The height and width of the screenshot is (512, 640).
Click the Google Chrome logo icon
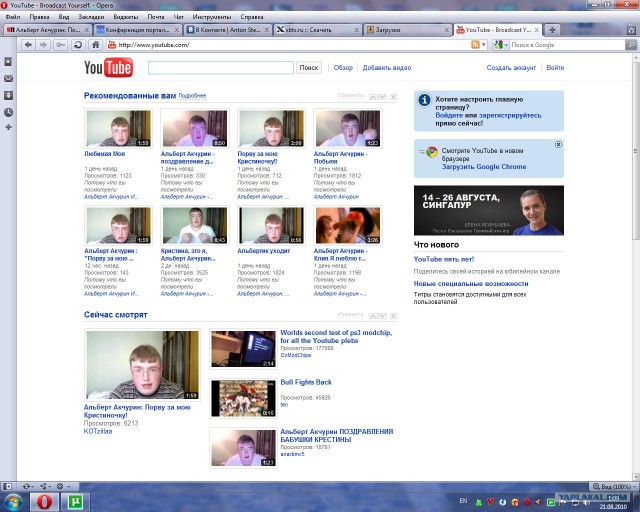(431, 152)
